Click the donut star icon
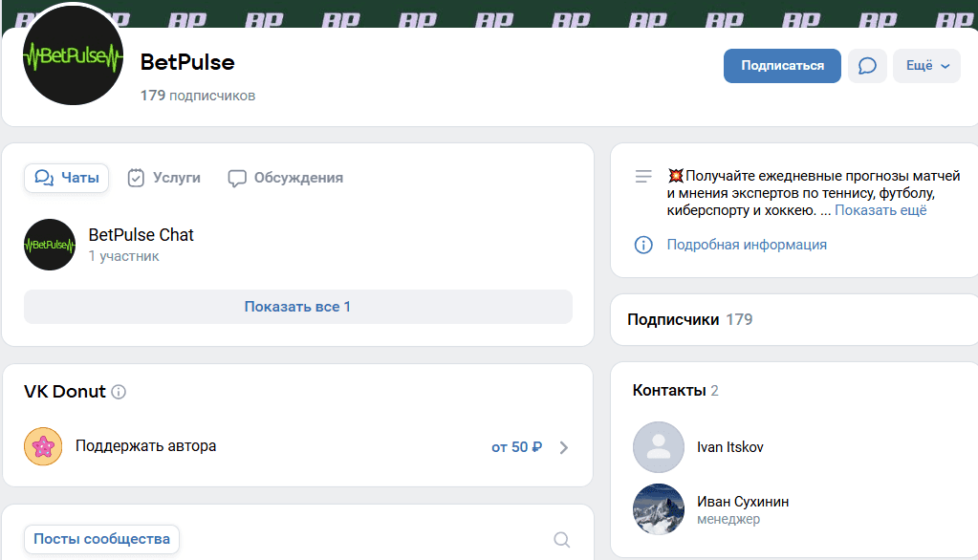 click(x=43, y=446)
